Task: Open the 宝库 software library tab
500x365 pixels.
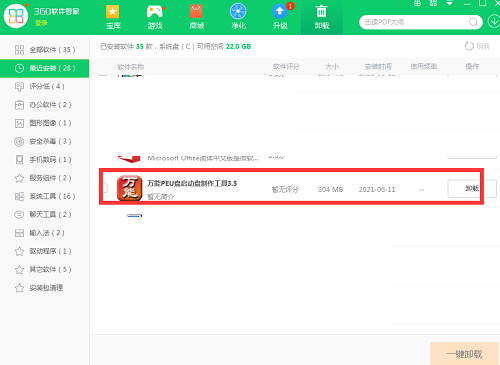Action: click(x=113, y=17)
